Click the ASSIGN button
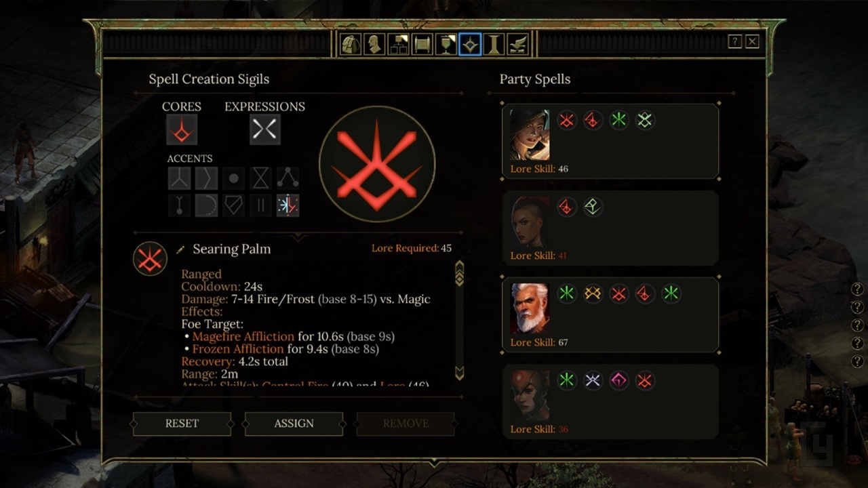 [294, 424]
